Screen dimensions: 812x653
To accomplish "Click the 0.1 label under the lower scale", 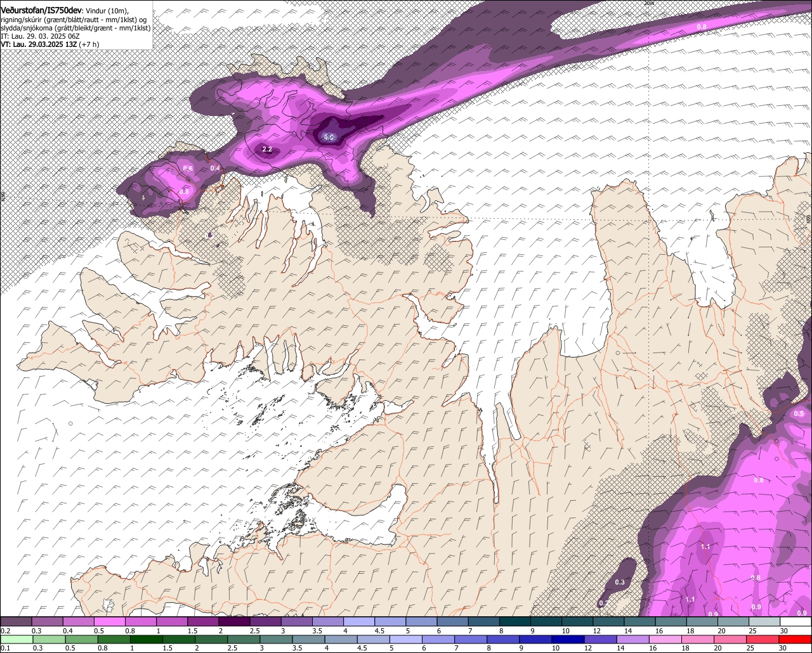I will pyautogui.click(x=5, y=648).
